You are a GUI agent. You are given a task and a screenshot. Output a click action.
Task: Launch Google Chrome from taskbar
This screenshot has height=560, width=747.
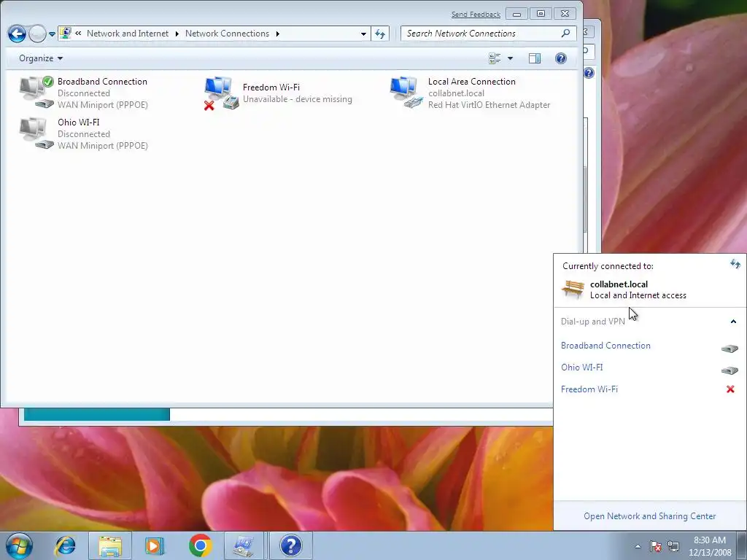pos(200,545)
